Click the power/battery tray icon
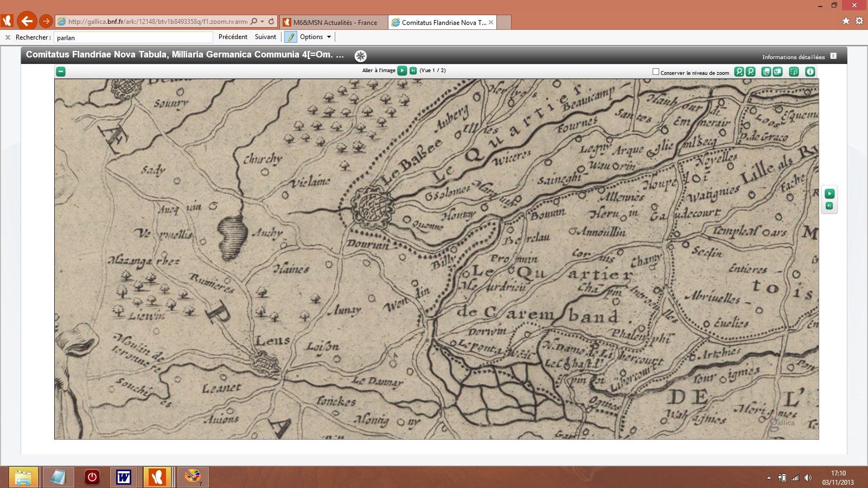 point(782,478)
